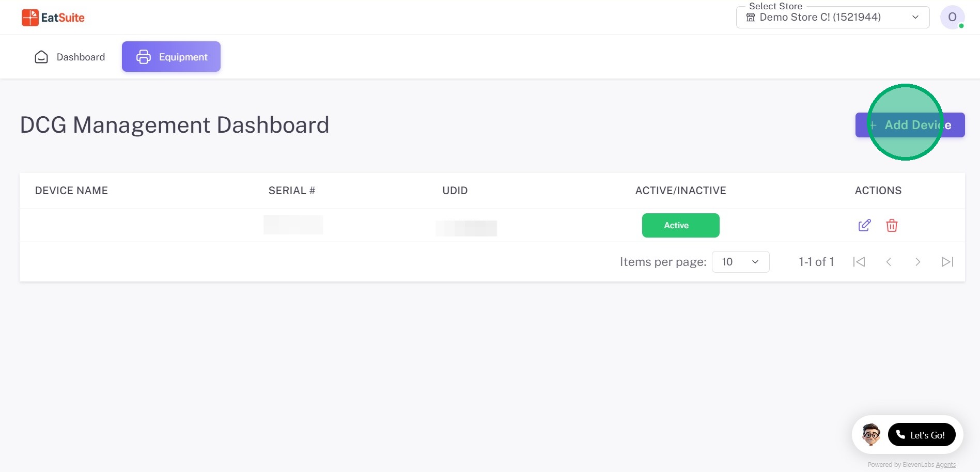Click the store dropdown chevron arrow

[x=915, y=17]
